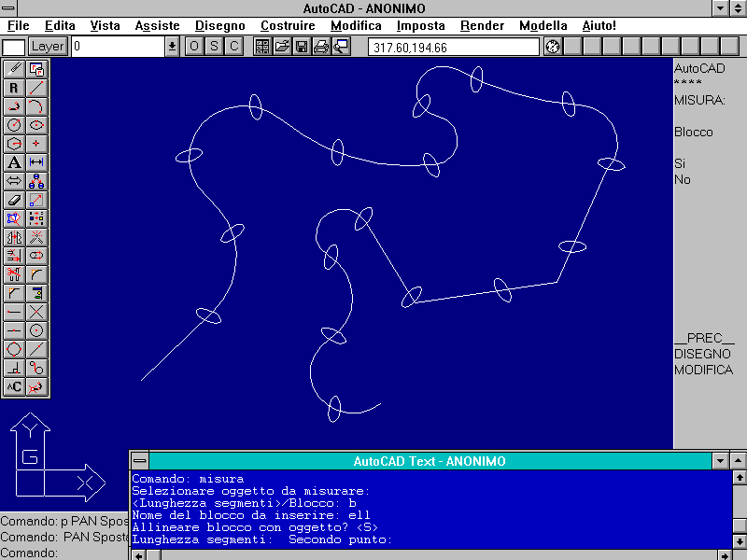Open DISEGNO from the side menu
747x560 pixels.
pos(702,354)
